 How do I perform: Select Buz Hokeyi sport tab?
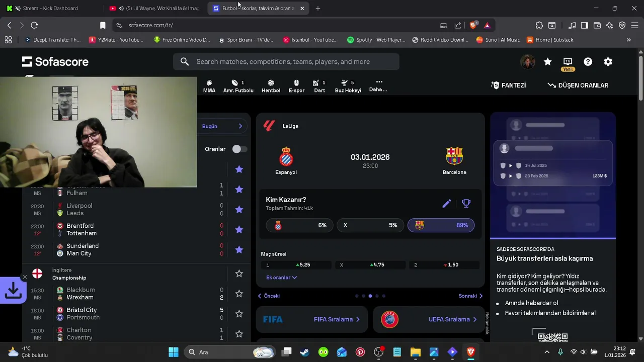coord(348,86)
